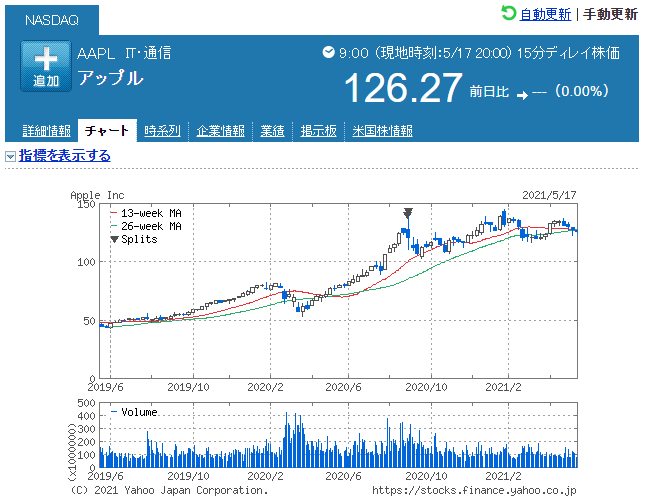Switch to the 時系列 tab

pyautogui.click(x=162, y=131)
